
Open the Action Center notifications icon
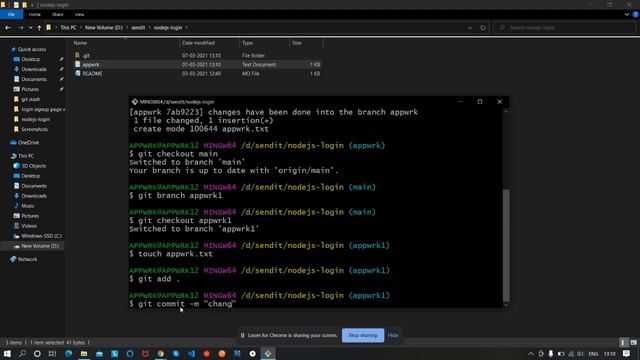coord(627,353)
